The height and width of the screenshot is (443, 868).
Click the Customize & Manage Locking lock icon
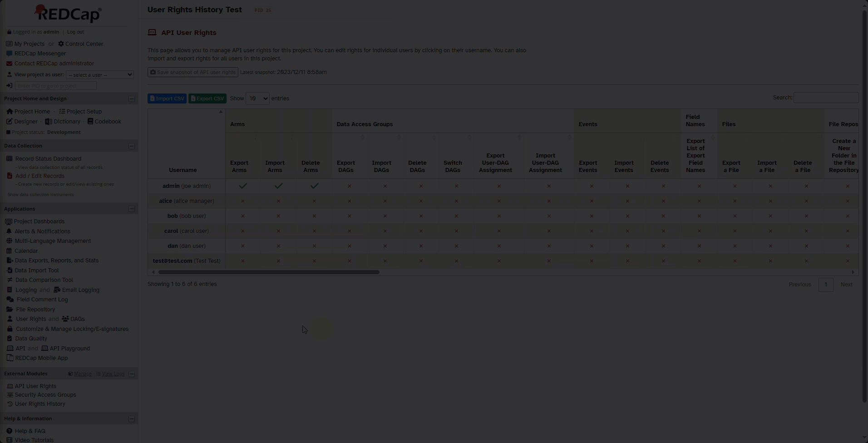tap(10, 329)
